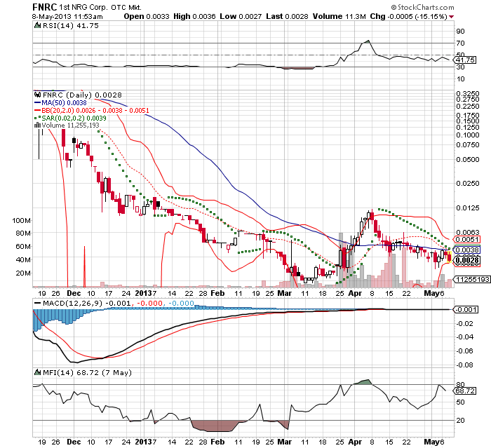Click the '1st NRG Corp. OTC Mkt.' text
Screen dimensions: 491x448
coord(100,7)
